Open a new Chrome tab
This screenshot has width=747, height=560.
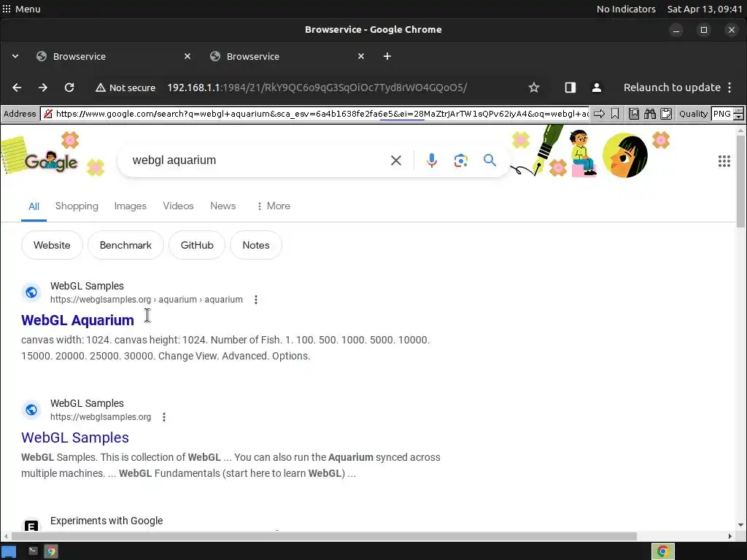[387, 56]
